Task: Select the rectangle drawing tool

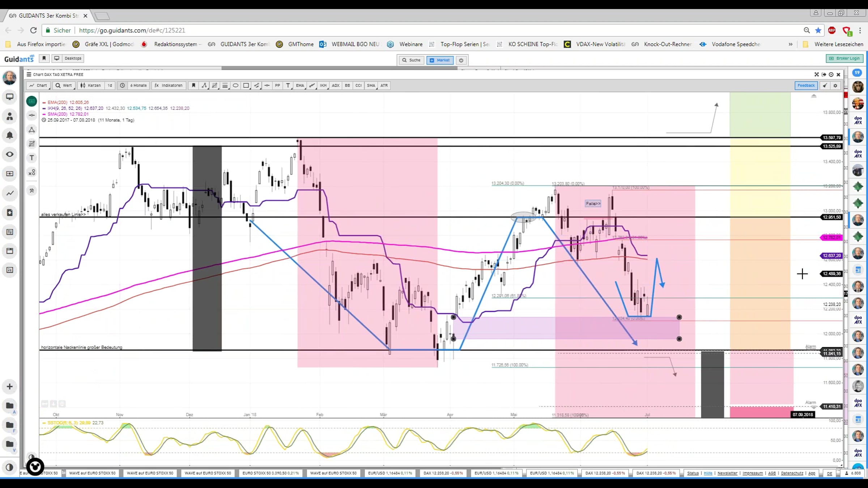Action: click(x=246, y=85)
